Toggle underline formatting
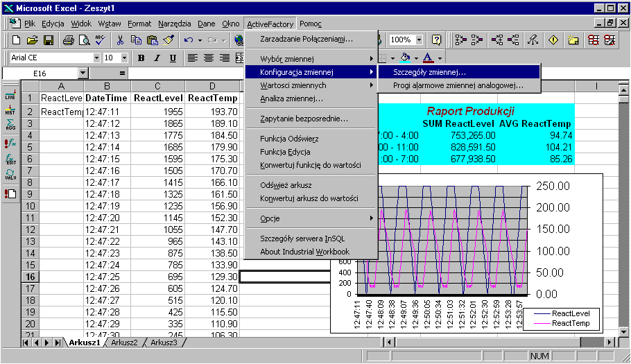Image resolution: width=631 pixels, height=364 pixels. 173,58
